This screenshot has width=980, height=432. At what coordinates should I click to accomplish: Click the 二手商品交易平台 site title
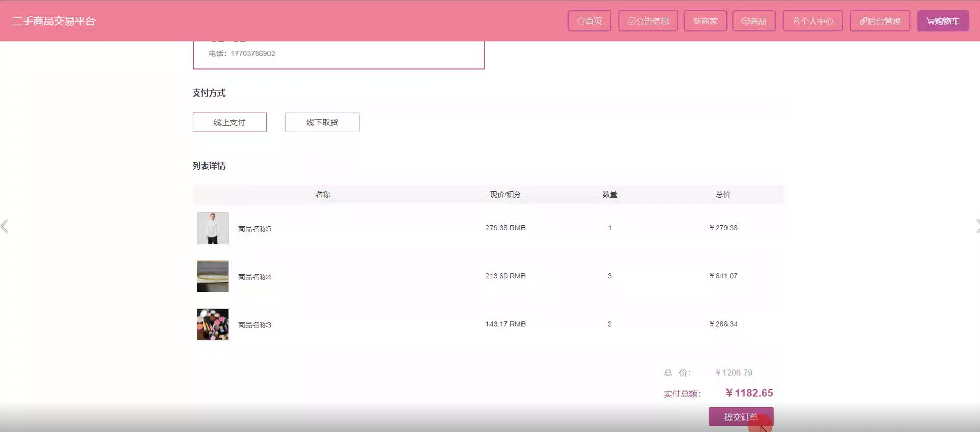pyautogui.click(x=54, y=21)
